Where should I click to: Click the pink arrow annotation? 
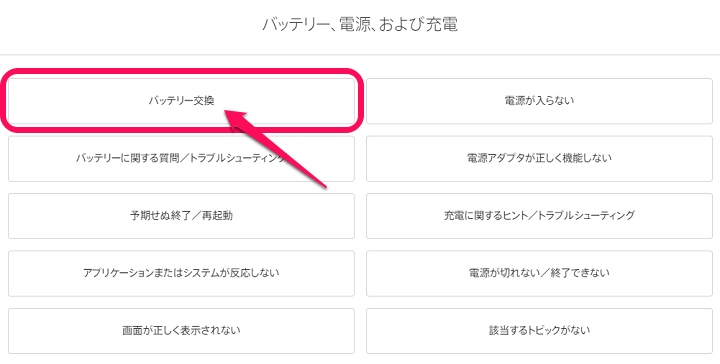[276, 149]
